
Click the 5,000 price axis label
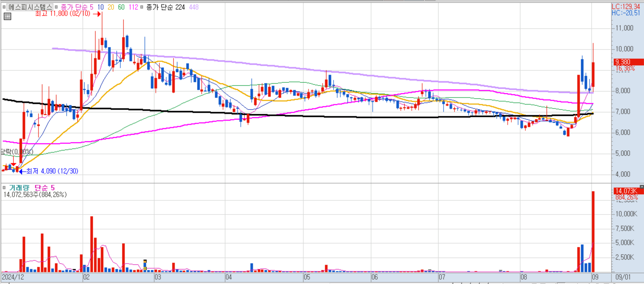[x=622, y=153]
